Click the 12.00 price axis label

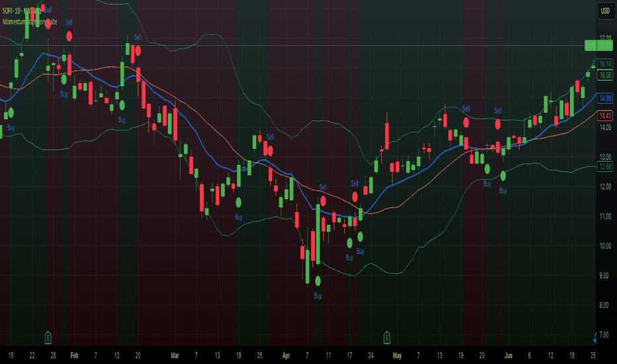[605, 187]
